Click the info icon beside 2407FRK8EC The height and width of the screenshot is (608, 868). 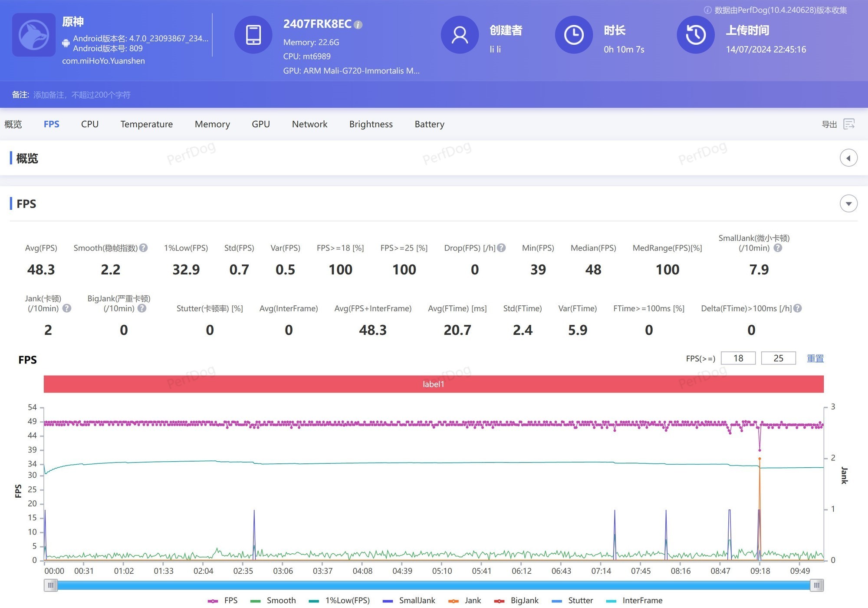tap(358, 25)
